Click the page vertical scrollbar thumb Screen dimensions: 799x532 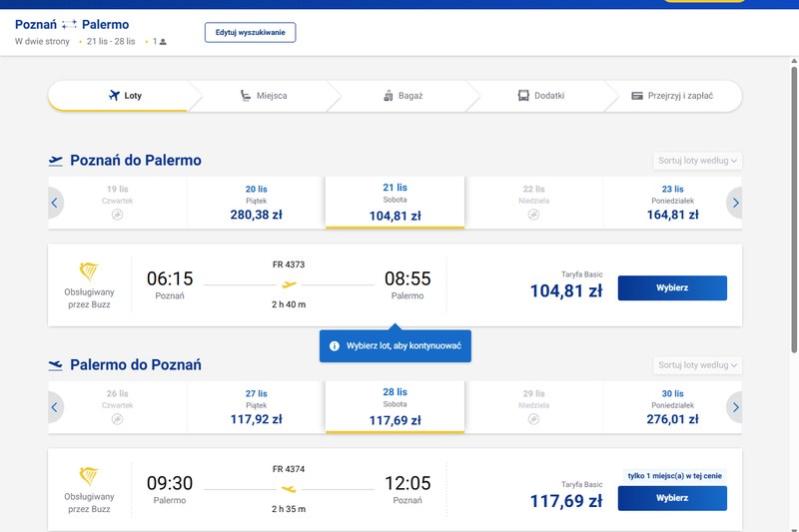click(x=794, y=209)
